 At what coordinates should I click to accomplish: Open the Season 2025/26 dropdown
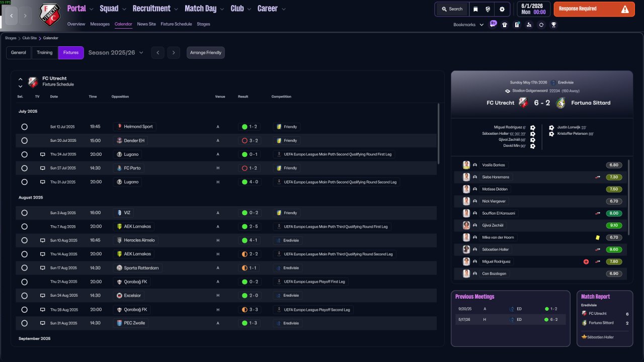point(116,53)
